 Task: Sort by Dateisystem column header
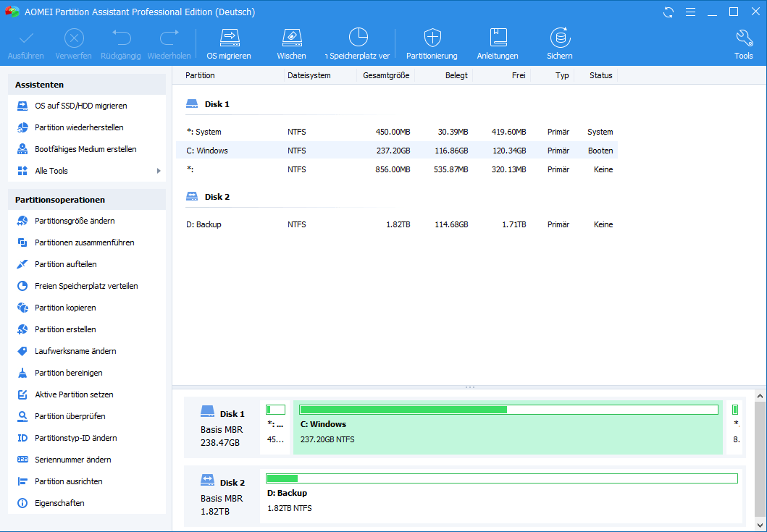coord(309,75)
